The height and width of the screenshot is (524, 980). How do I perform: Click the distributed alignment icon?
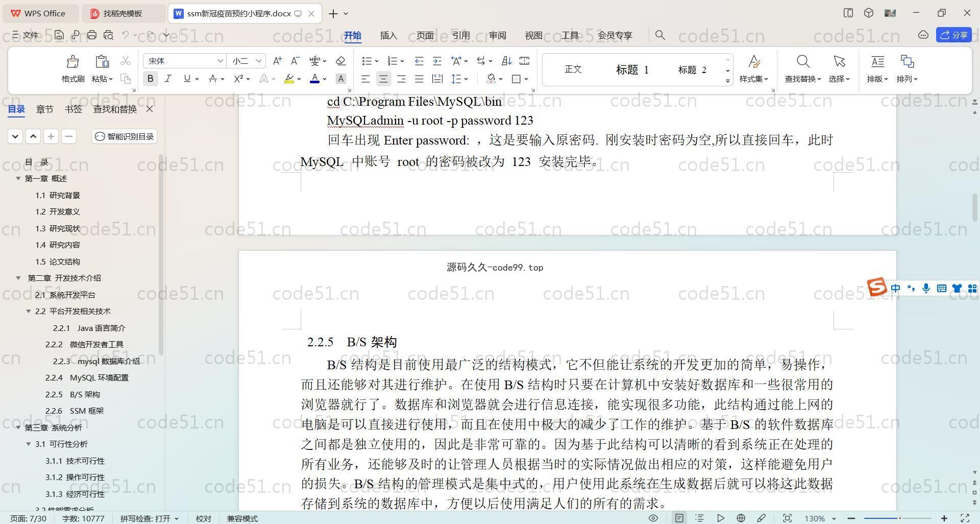437,79
